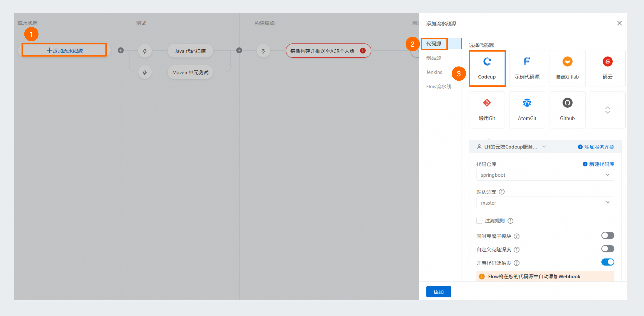Open the 默认分支 master dropdown
Screen dimensions: 644x316
545,203
